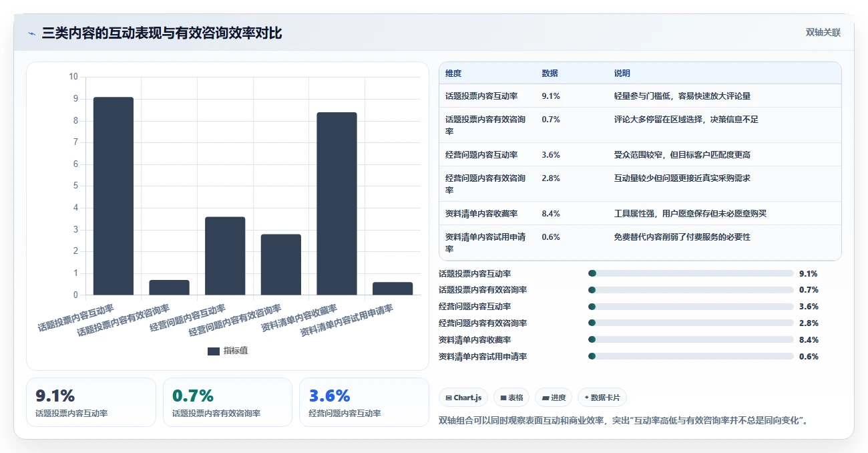Click the 资料清单内容收藏率 progress bar

point(690,340)
